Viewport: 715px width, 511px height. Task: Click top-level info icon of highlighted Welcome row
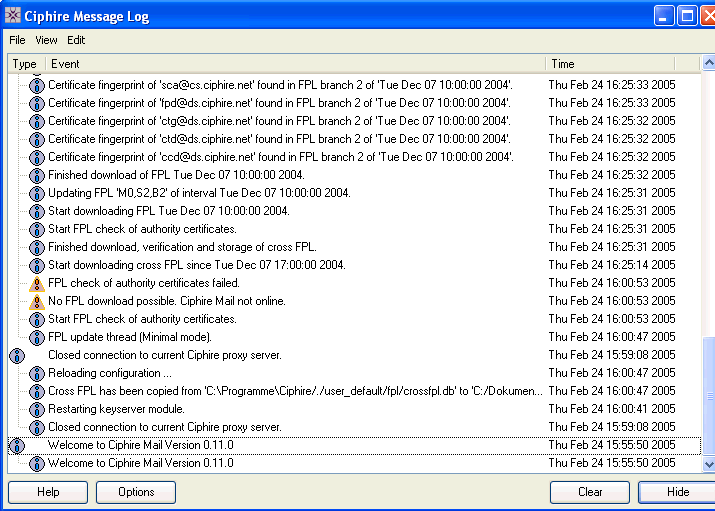[17, 445]
